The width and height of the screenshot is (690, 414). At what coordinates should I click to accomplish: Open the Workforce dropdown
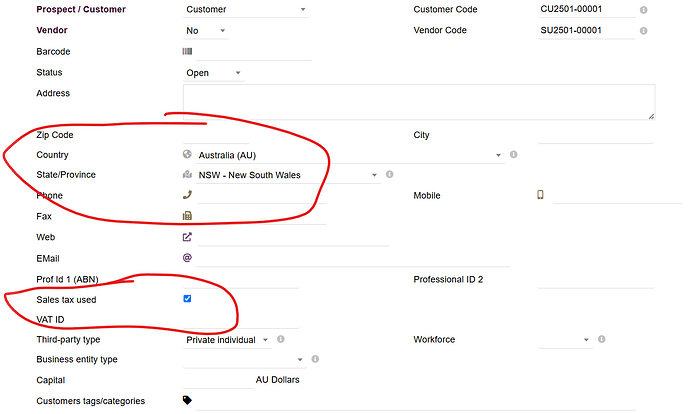(x=565, y=340)
